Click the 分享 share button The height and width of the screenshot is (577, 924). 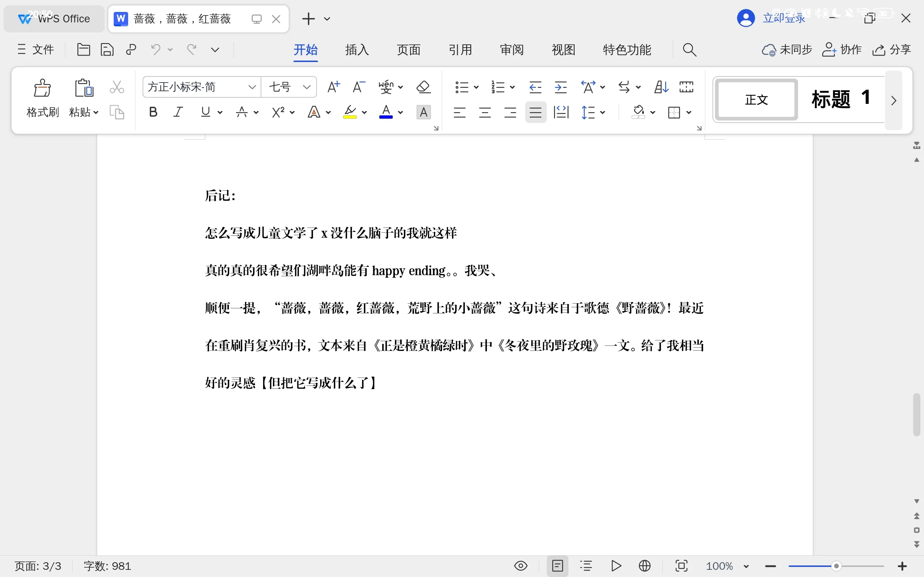pos(892,50)
